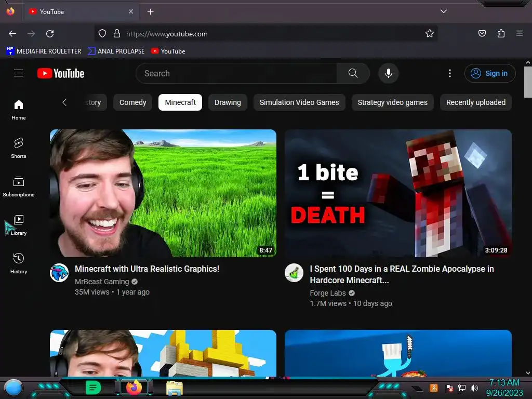Image resolution: width=532 pixels, height=399 pixels.
Task: Open Minecraft Ultra Realistic Graphics thumbnail
Action: (x=163, y=193)
